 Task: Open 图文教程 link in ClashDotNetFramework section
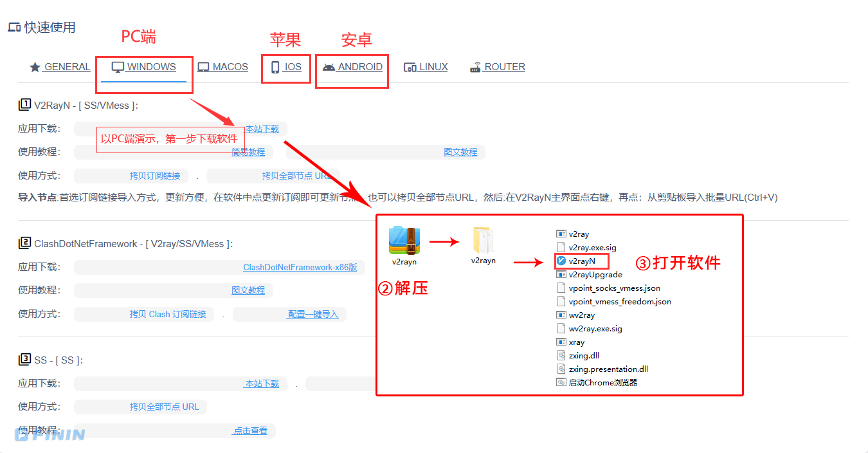tap(248, 290)
